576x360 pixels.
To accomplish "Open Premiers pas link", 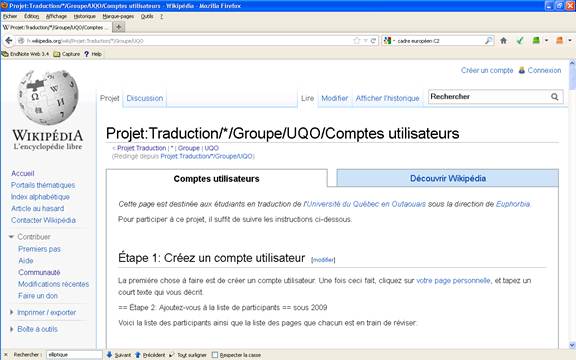I will tap(39, 249).
